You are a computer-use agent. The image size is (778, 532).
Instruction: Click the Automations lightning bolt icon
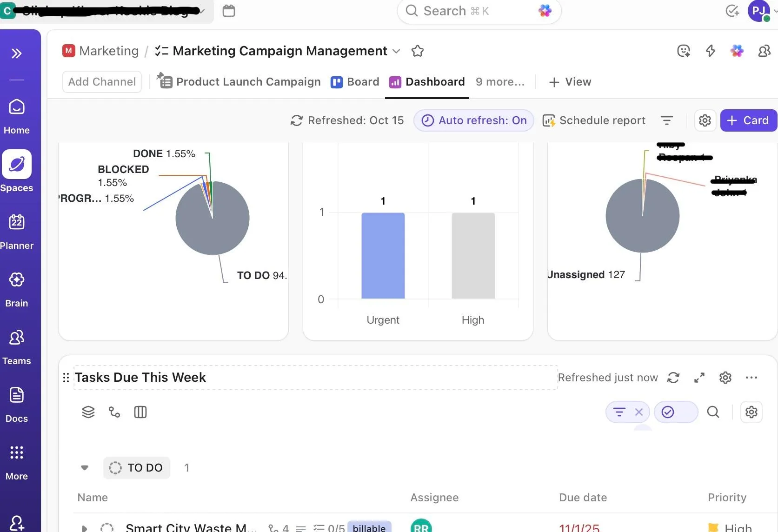(710, 51)
